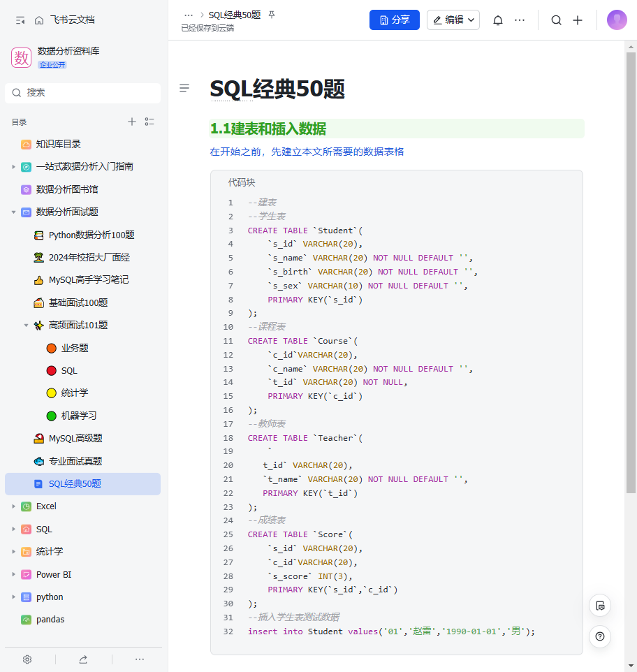Viewport: 637px width, 672px height.
Task: Click the 搜索 search input field
Action: coord(82,92)
